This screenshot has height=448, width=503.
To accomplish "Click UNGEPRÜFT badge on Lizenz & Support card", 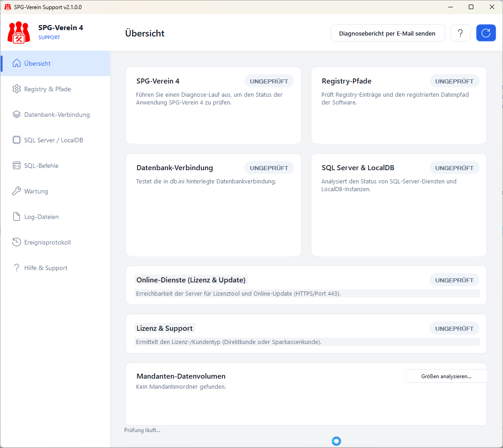I will pyautogui.click(x=454, y=328).
